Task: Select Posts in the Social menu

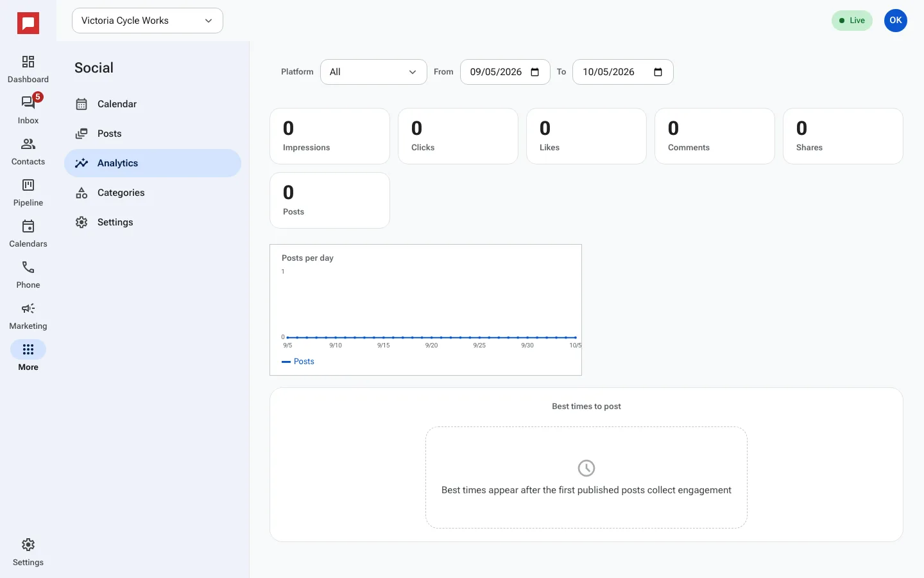Action: coord(153,134)
